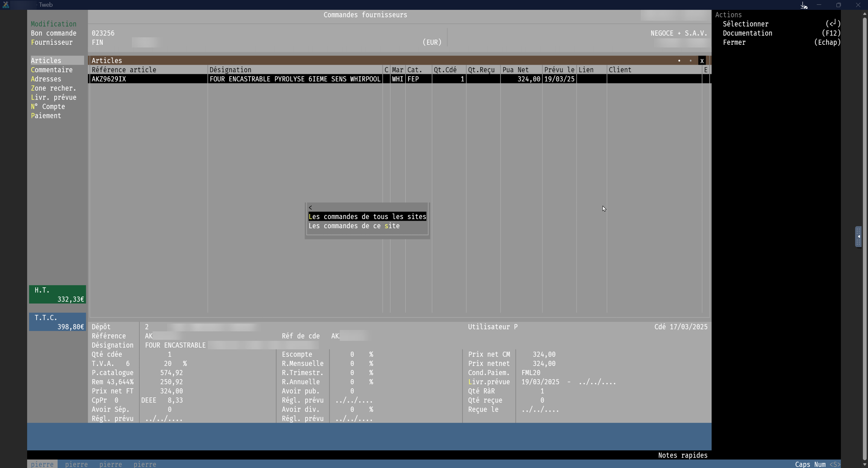Image resolution: width=868 pixels, height=468 pixels.
Task: Open the Adresses section in sidebar
Action: tap(46, 79)
